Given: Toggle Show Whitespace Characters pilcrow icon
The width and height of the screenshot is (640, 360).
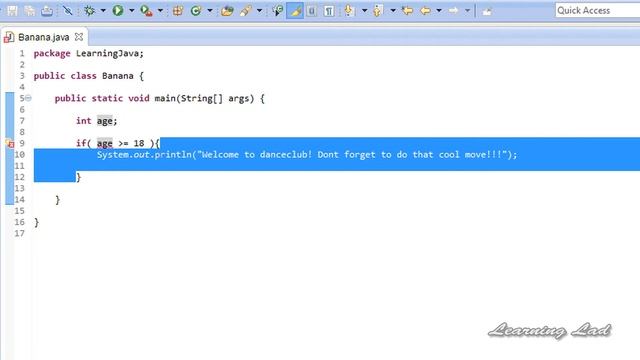Looking at the screenshot, I should click(x=329, y=11).
